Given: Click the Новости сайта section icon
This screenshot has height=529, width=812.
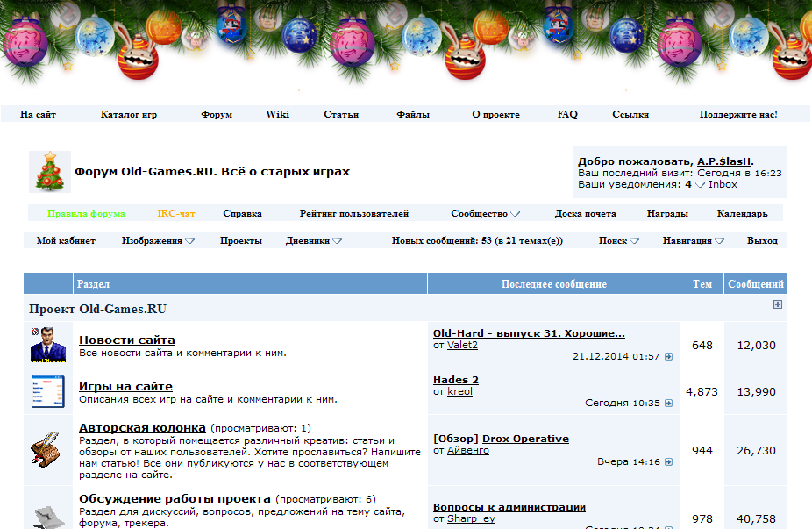Looking at the screenshot, I should tap(48, 345).
